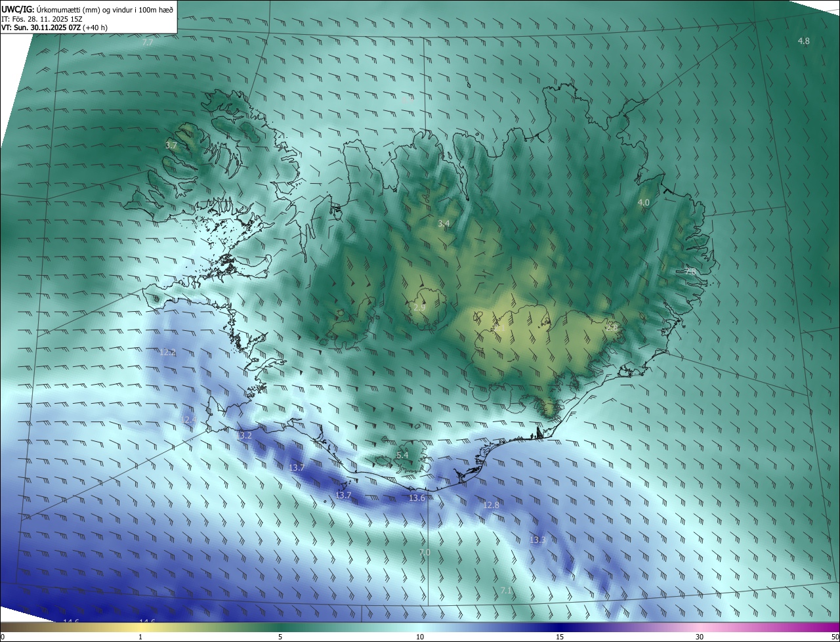This screenshot has width=840, height=642.
Task: Click the 7.0 value label on the map
Action: point(425,552)
